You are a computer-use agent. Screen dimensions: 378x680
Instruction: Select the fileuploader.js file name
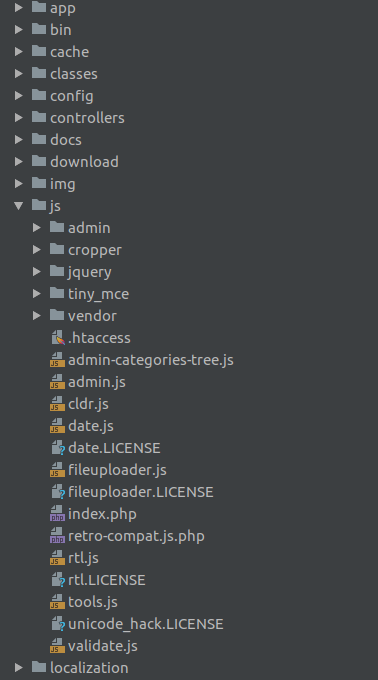117,470
